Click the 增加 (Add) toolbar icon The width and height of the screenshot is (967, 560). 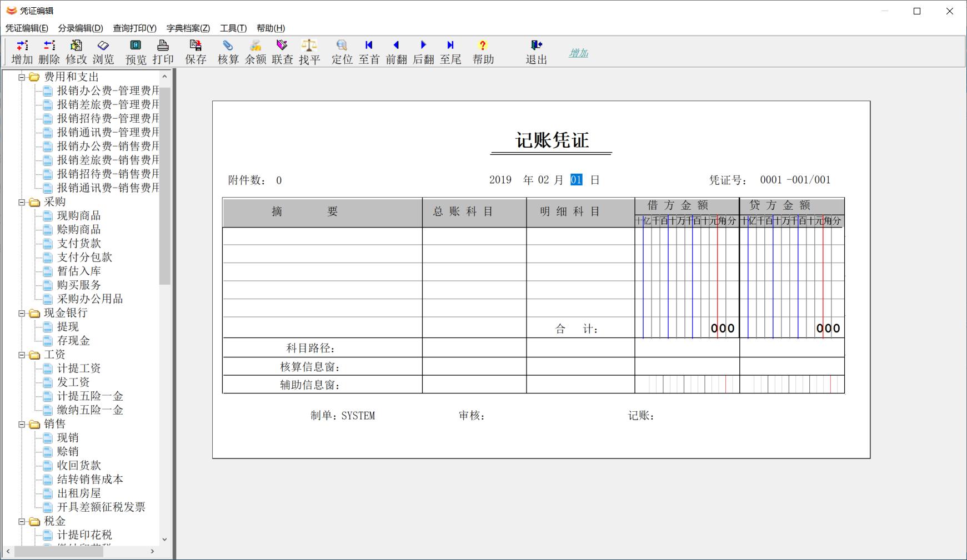coord(22,52)
